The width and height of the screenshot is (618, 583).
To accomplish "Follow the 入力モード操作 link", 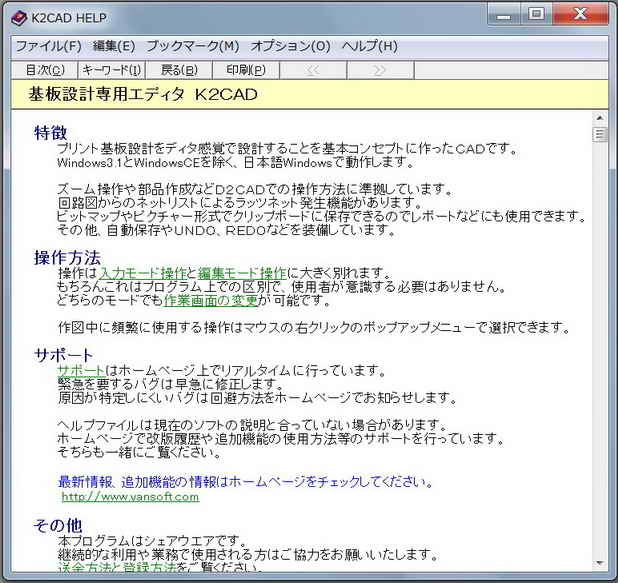I will point(142,273).
